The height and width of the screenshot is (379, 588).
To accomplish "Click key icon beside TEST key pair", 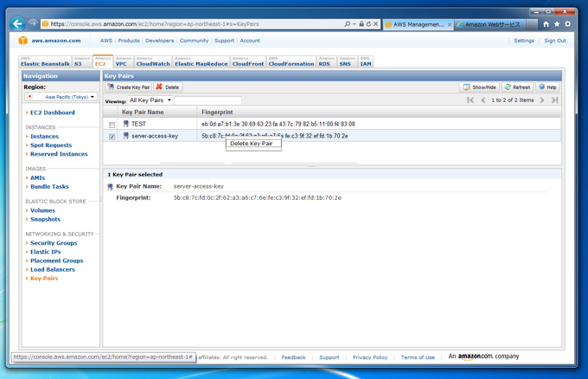I will tap(126, 124).
